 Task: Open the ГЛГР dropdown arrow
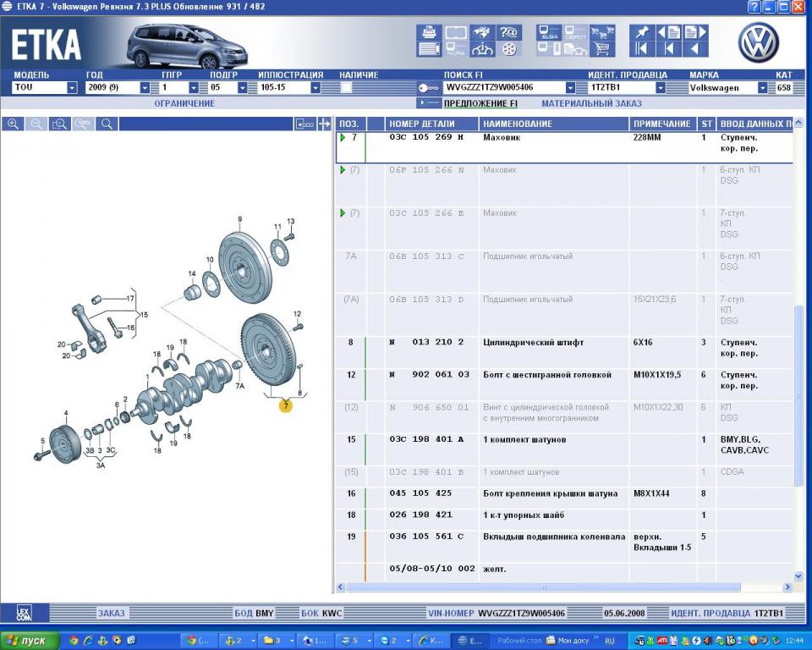click(193, 88)
